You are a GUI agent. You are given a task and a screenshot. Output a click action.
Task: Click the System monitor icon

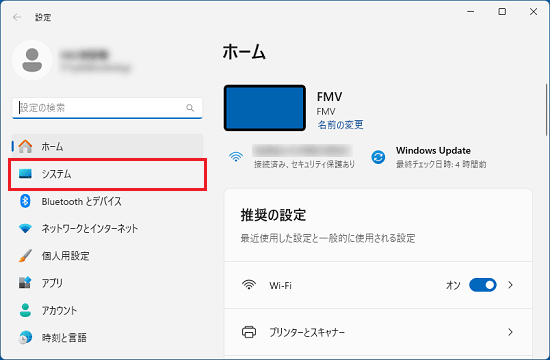(x=25, y=174)
